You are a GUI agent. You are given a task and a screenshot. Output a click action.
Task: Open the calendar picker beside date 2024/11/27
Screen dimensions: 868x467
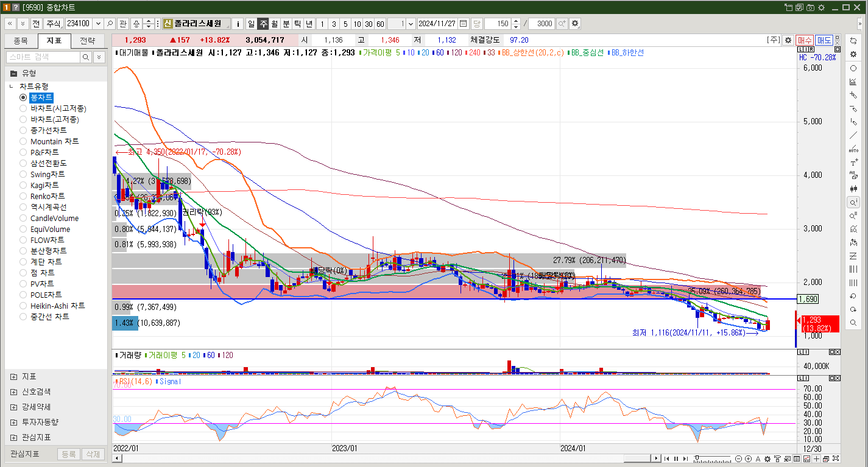pos(463,24)
